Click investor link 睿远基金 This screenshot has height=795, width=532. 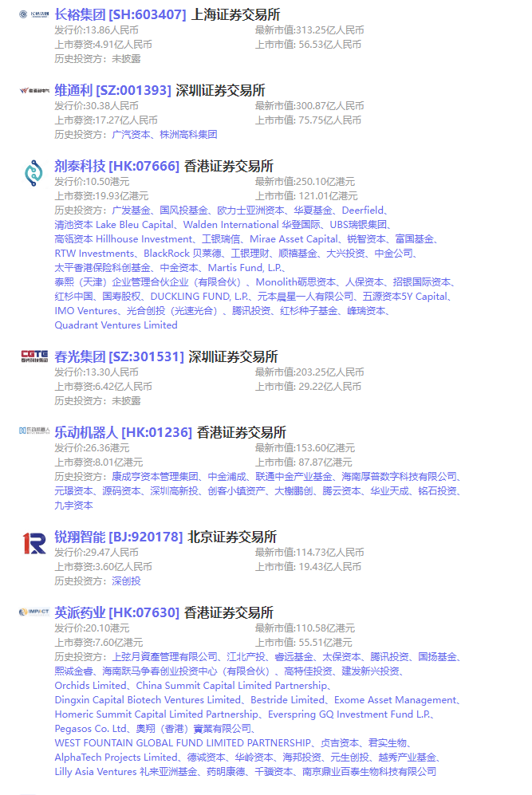[x=294, y=656]
